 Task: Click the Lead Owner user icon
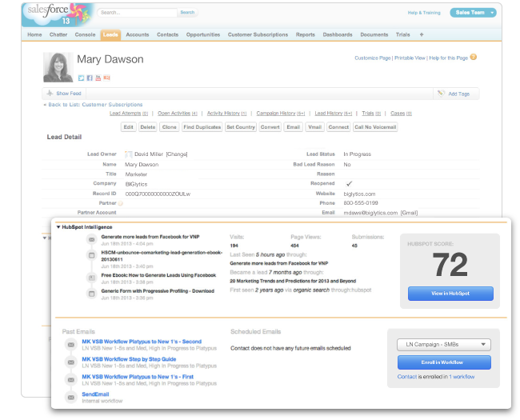point(128,154)
